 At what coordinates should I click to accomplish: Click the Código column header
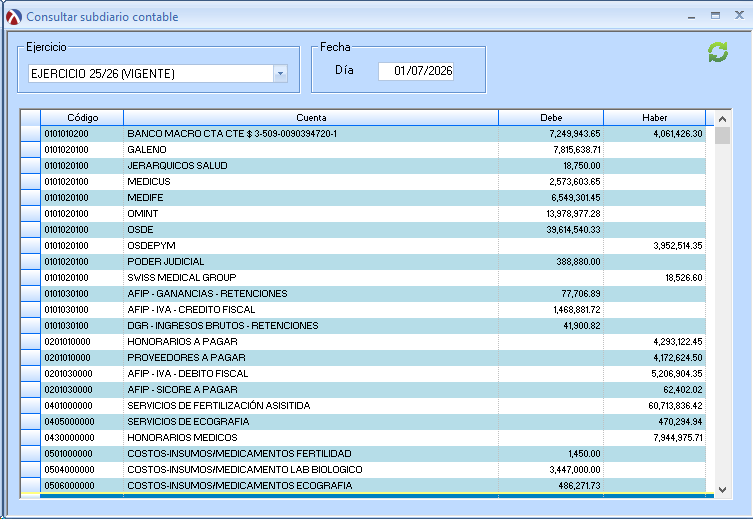(x=82, y=118)
